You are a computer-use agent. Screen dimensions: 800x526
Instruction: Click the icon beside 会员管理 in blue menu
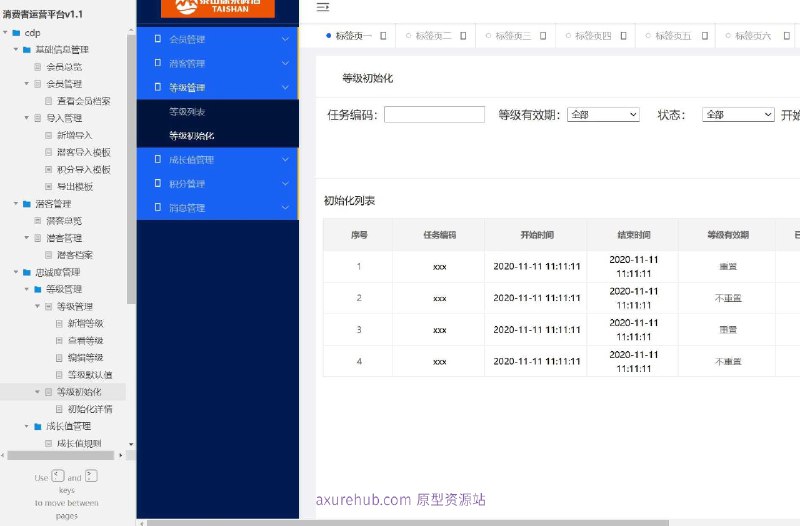(158, 39)
